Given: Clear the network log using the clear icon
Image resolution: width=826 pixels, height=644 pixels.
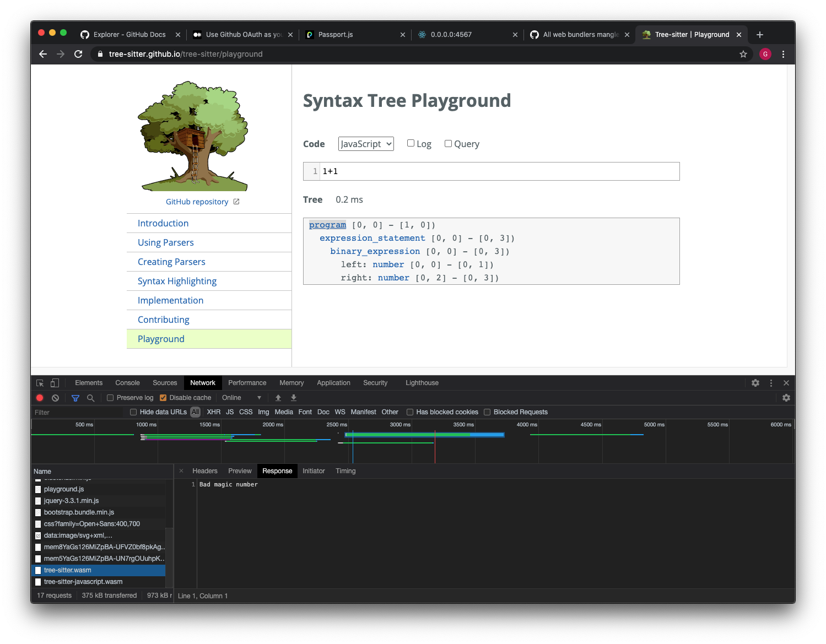Looking at the screenshot, I should (55, 397).
